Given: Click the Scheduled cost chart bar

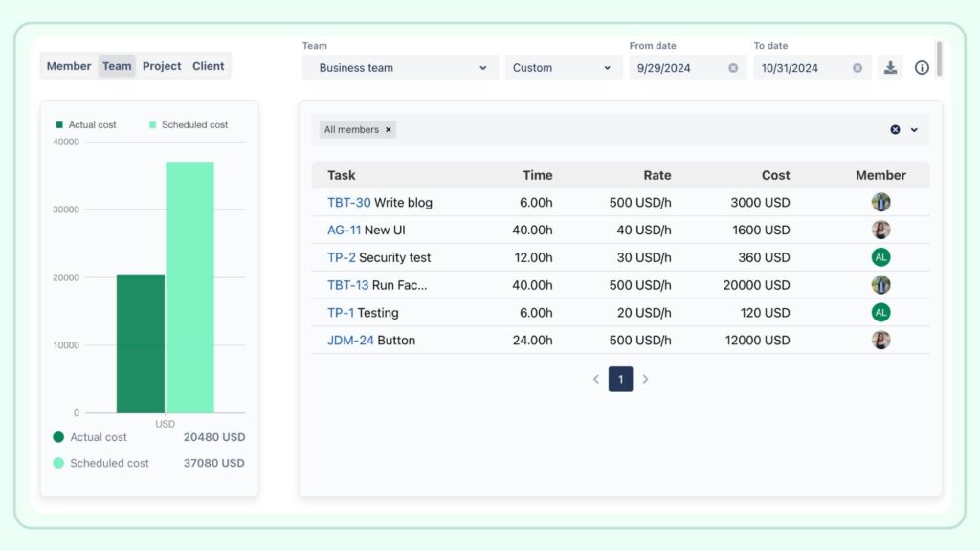Looking at the screenshot, I should pyautogui.click(x=189, y=287).
